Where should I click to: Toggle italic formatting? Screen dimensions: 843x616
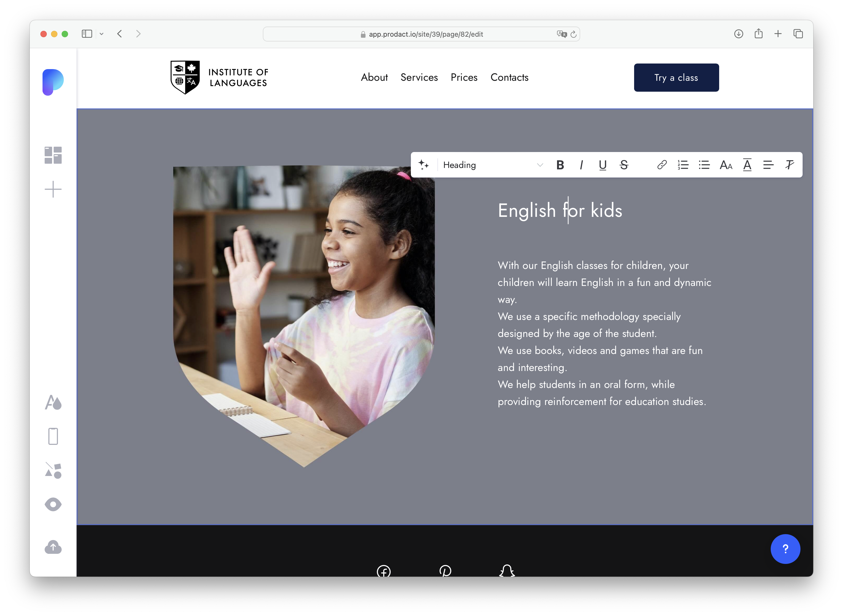coord(581,165)
